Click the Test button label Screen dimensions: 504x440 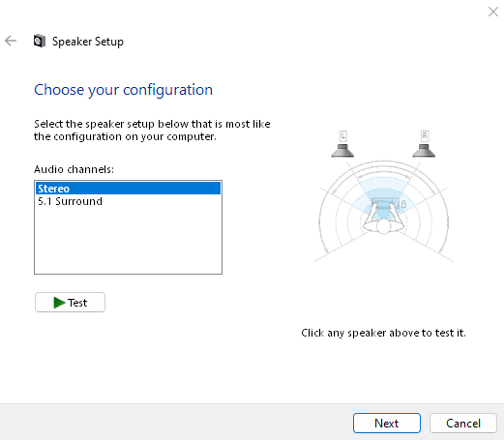[x=77, y=303]
